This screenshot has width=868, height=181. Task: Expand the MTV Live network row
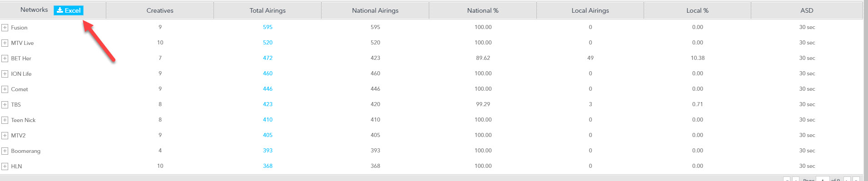point(5,43)
